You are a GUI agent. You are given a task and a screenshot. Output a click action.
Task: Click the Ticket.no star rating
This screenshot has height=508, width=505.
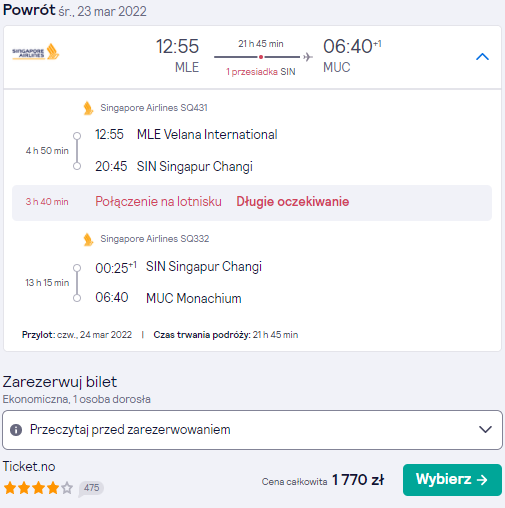38,488
